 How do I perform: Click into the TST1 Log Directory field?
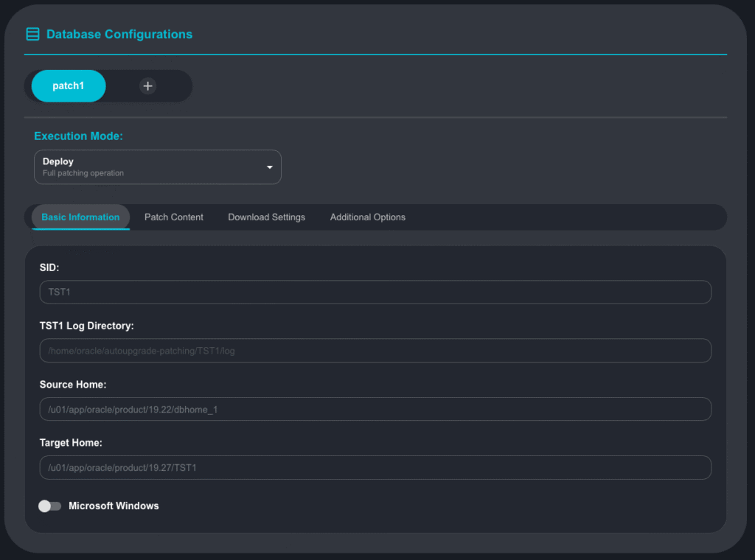tap(375, 351)
